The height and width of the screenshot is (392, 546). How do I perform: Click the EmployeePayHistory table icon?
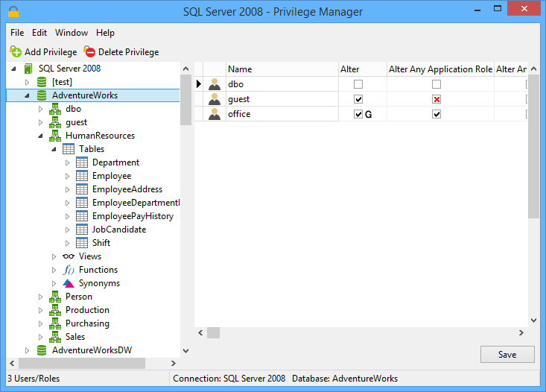(x=82, y=216)
